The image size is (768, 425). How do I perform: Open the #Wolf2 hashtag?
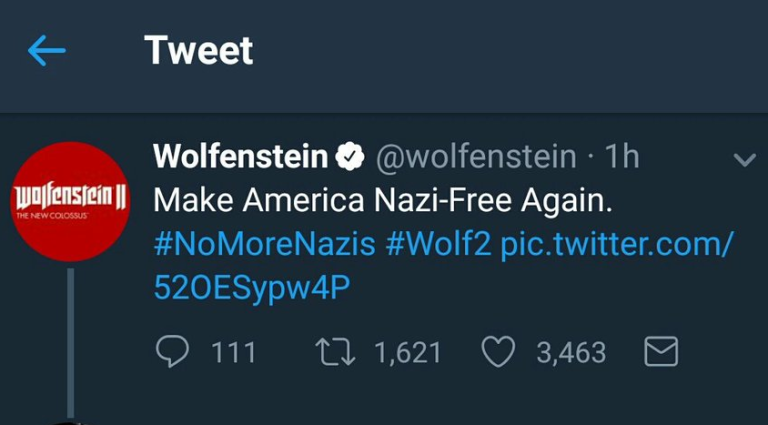[x=437, y=243]
